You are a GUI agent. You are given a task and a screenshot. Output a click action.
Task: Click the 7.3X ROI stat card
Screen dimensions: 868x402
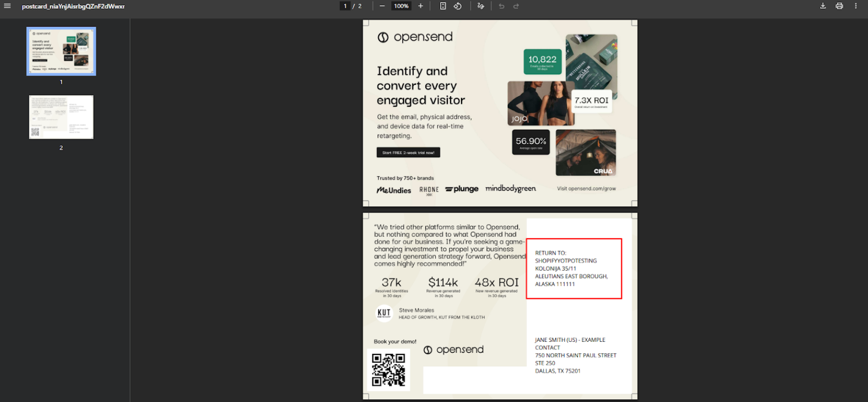[x=591, y=101]
